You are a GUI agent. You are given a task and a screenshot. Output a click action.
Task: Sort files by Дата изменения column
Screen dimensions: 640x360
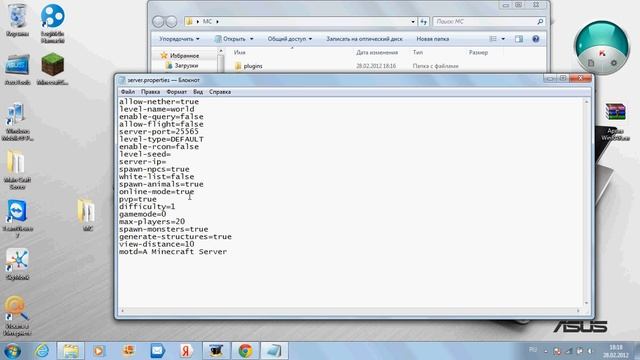(377, 53)
